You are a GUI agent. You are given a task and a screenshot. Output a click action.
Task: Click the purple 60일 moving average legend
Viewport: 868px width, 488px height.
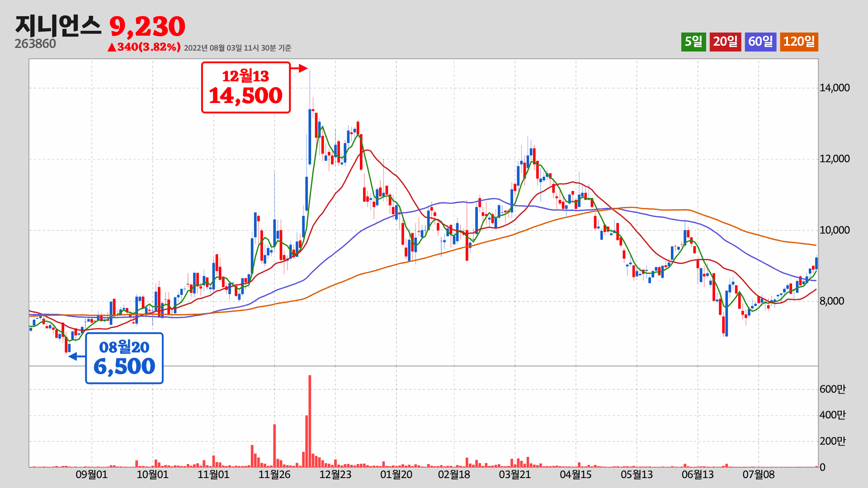pos(760,42)
